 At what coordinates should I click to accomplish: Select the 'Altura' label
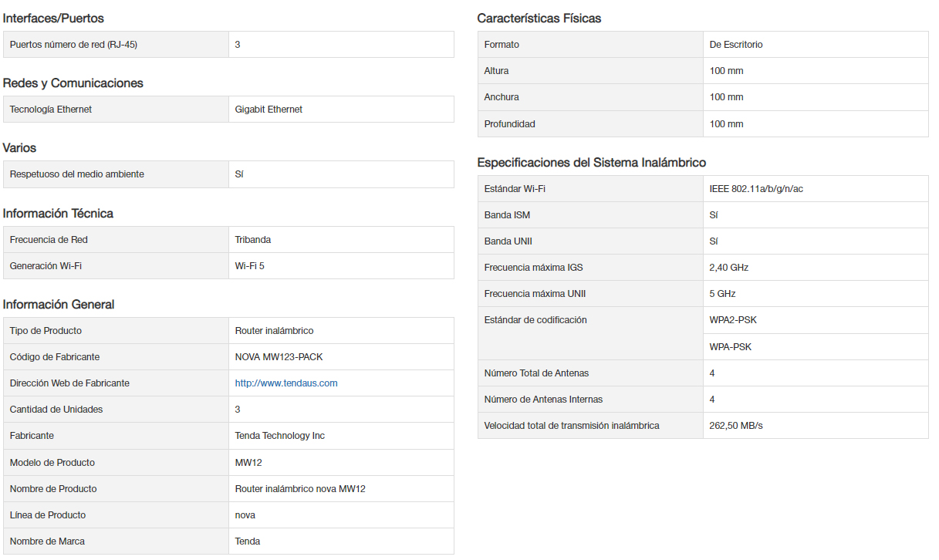pos(497,71)
